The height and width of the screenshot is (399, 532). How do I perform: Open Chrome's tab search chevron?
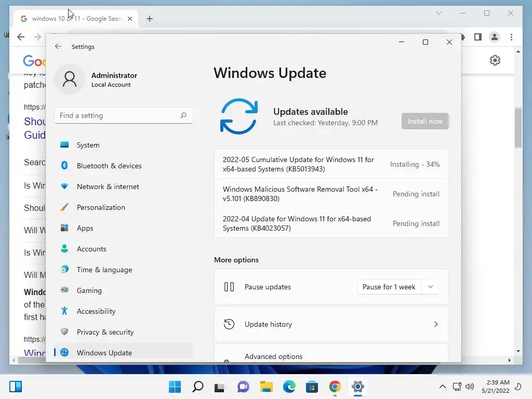tap(439, 13)
